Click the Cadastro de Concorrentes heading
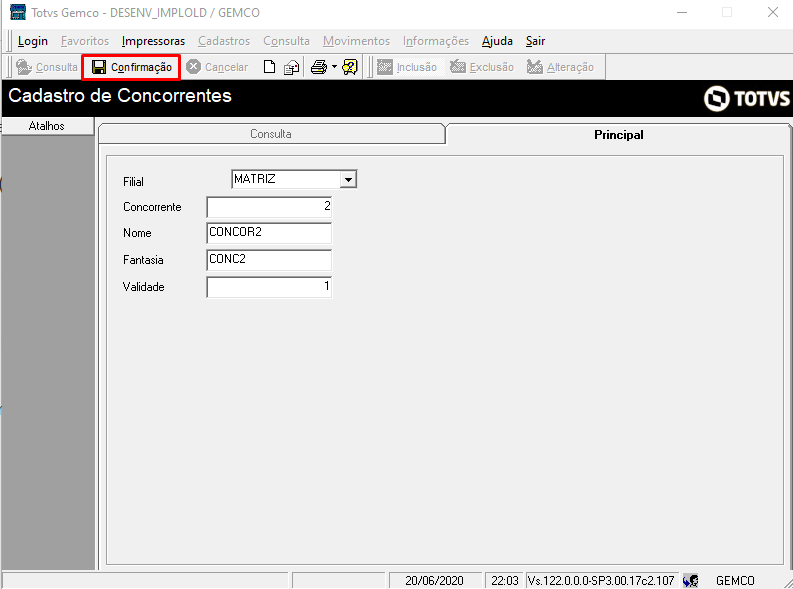The width and height of the screenshot is (793, 589). (x=120, y=96)
